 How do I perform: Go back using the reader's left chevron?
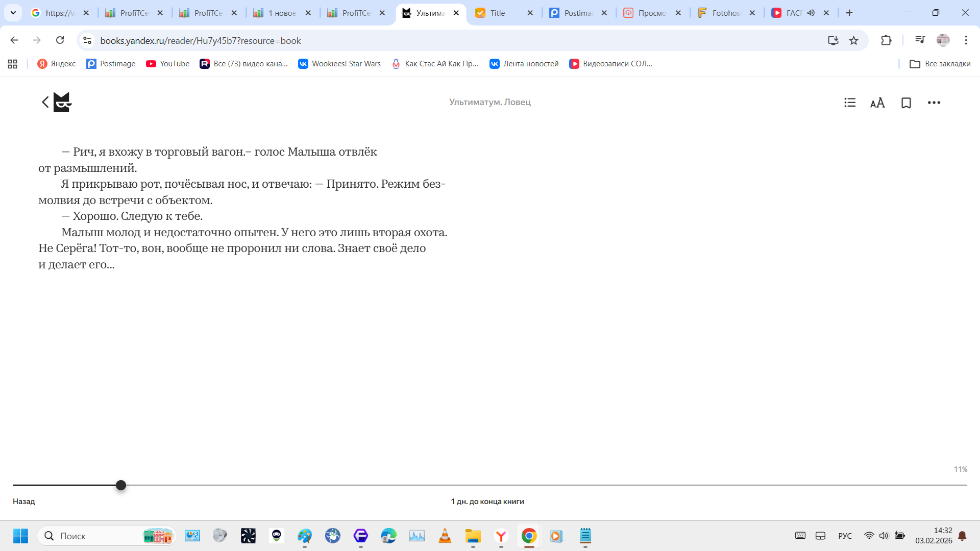45,102
